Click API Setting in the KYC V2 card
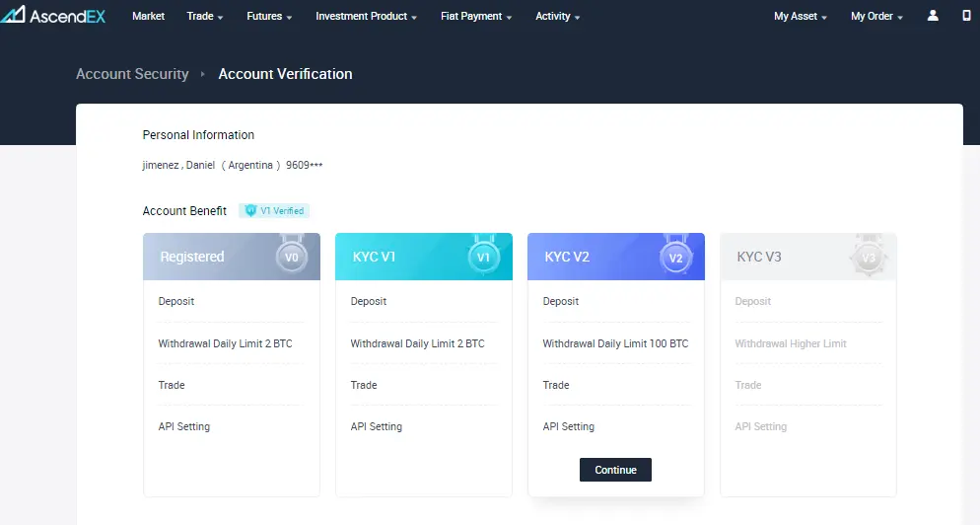Viewport: 980px width, 525px height. pyautogui.click(x=568, y=426)
